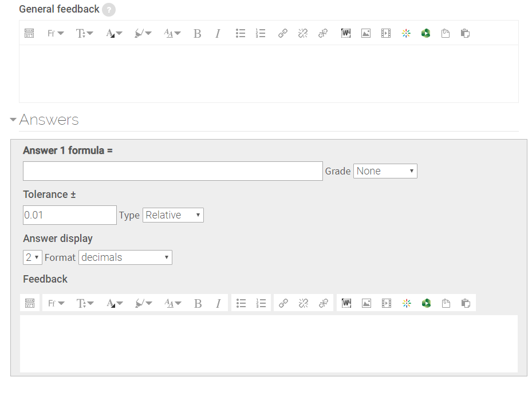
Task: Click paste as text icon in General feedback editor
Action: [x=446, y=33]
